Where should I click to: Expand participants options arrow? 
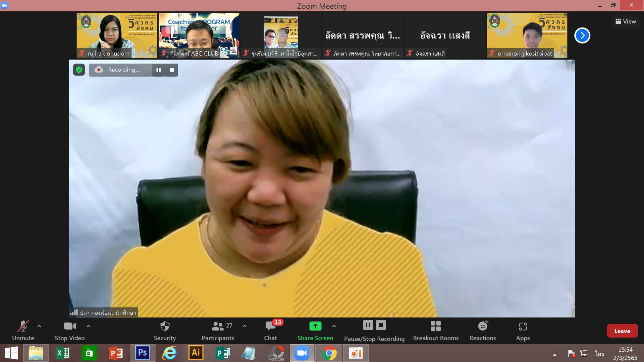(245, 326)
